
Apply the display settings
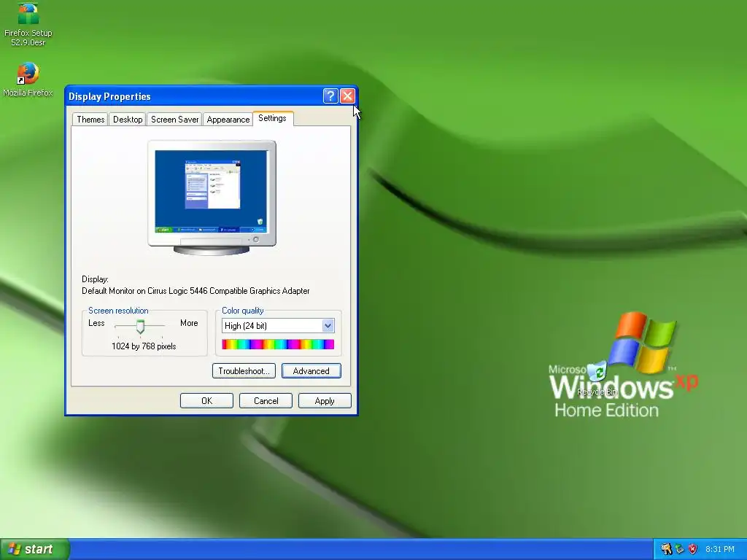(325, 401)
